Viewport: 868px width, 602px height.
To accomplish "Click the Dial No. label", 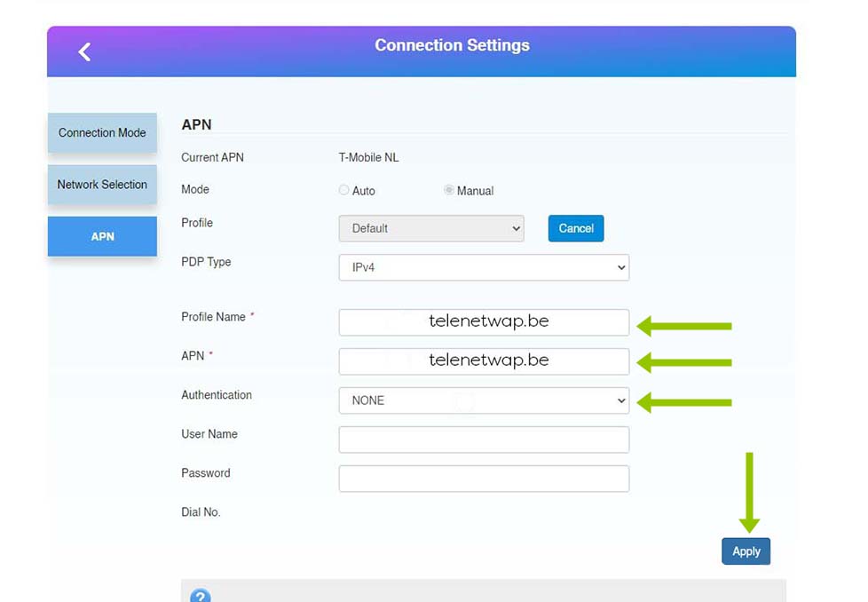I will point(201,512).
